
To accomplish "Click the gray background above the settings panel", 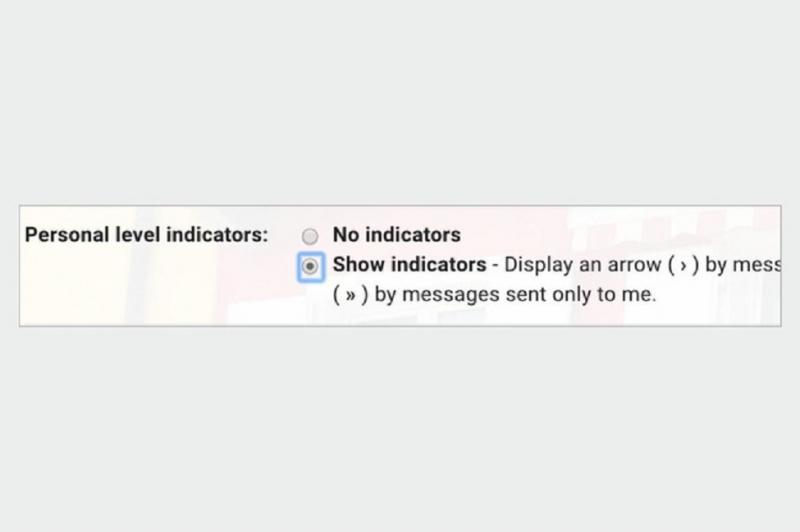I will (x=400, y=102).
